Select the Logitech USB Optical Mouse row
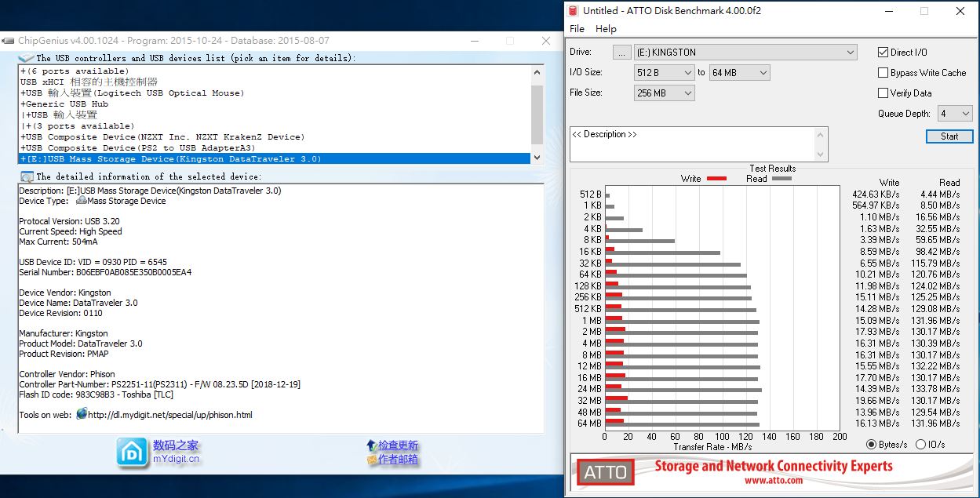The width and height of the screenshot is (980, 498). (275, 93)
